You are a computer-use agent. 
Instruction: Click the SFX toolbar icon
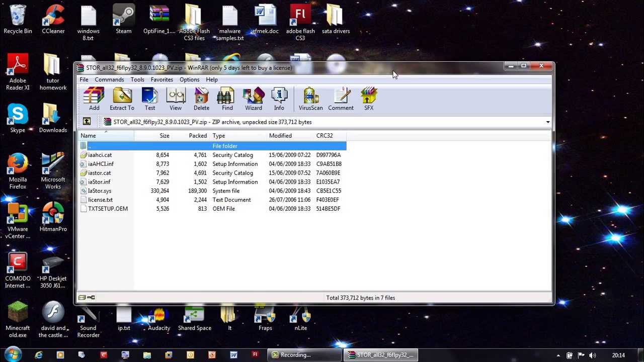(369, 99)
